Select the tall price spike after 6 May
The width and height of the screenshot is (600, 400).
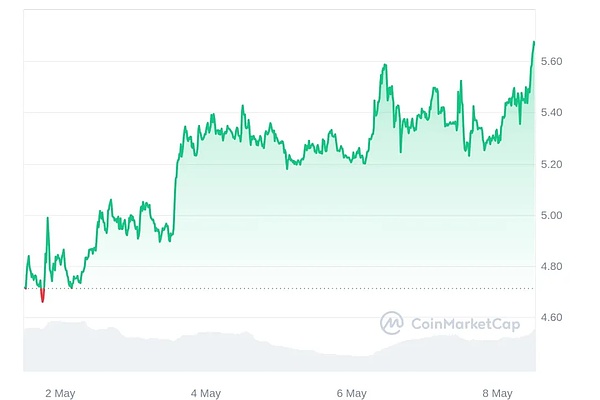(384, 66)
